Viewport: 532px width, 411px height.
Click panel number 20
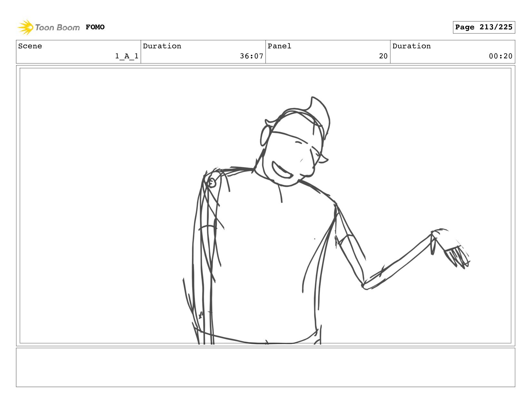[x=383, y=56]
